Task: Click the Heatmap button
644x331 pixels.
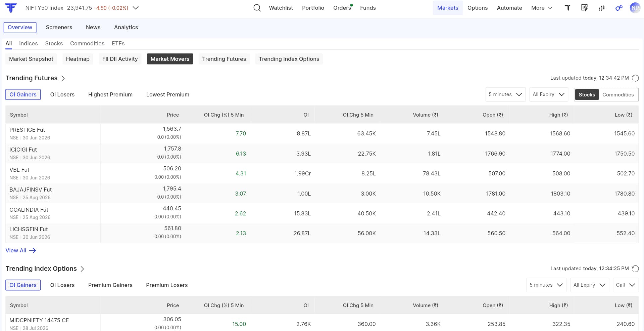Action: (x=78, y=59)
